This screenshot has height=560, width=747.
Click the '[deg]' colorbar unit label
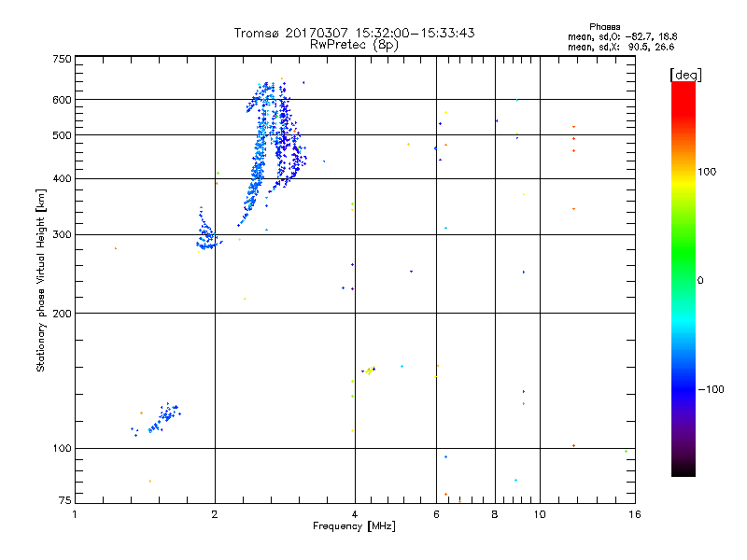(685, 75)
